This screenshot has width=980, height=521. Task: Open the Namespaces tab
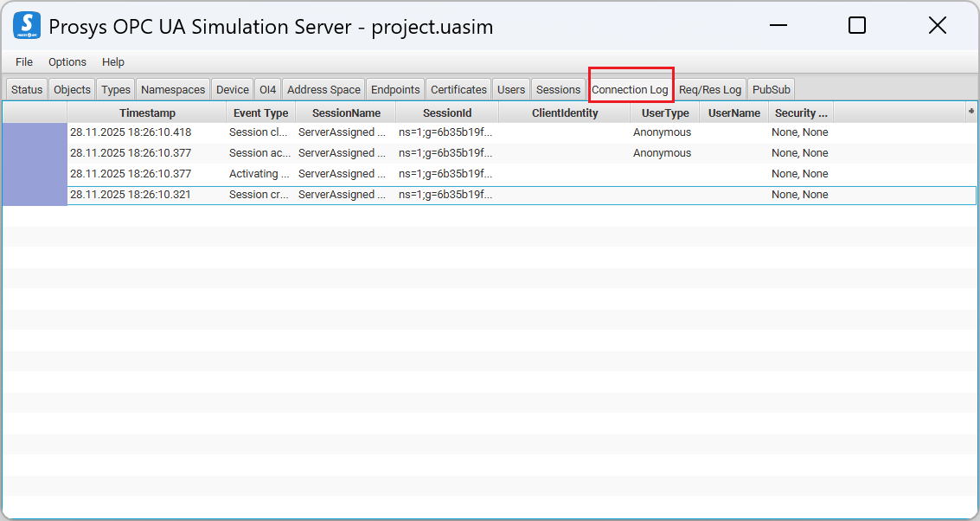[x=173, y=89]
